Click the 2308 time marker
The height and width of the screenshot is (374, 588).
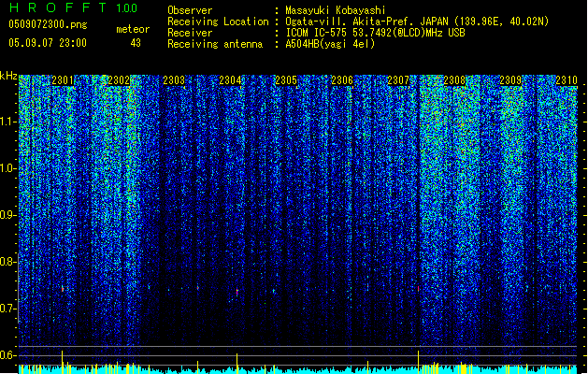pyautogui.click(x=454, y=80)
